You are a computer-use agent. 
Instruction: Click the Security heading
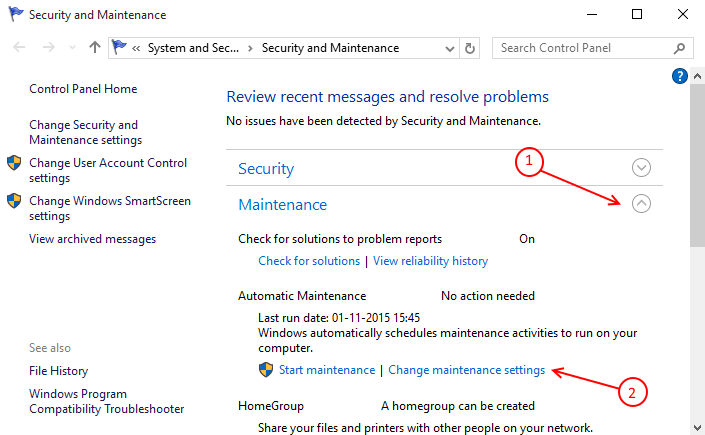(266, 168)
